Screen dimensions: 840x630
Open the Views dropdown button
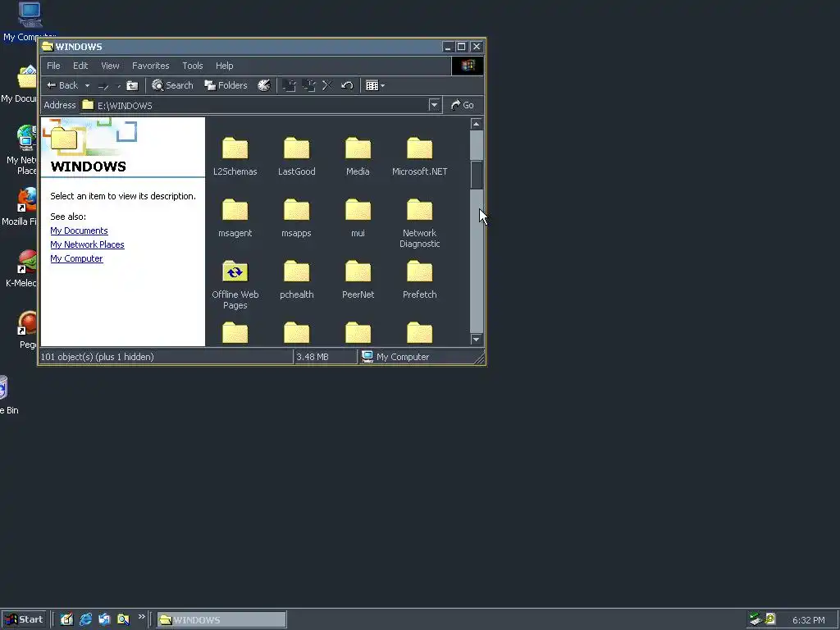point(375,85)
